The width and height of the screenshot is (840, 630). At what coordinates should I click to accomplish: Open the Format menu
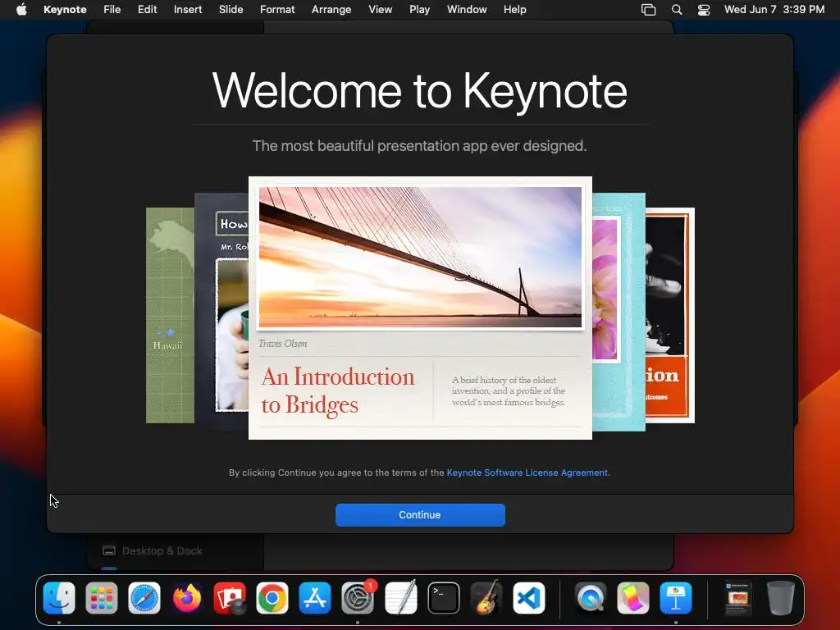(277, 10)
